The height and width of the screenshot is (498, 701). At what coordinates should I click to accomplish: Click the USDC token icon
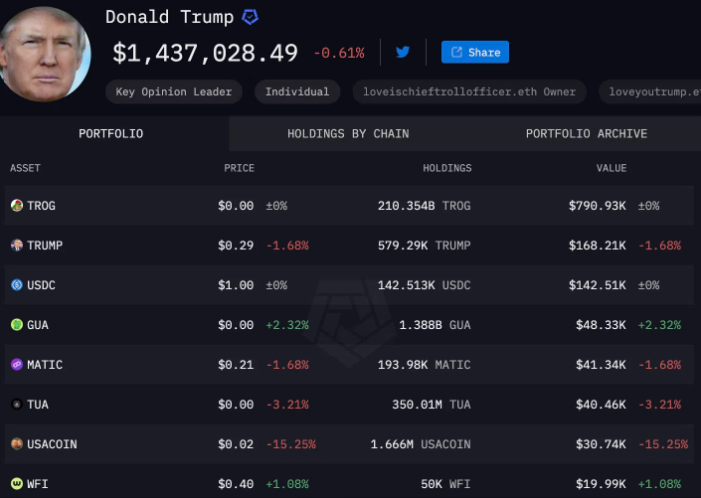[17, 285]
